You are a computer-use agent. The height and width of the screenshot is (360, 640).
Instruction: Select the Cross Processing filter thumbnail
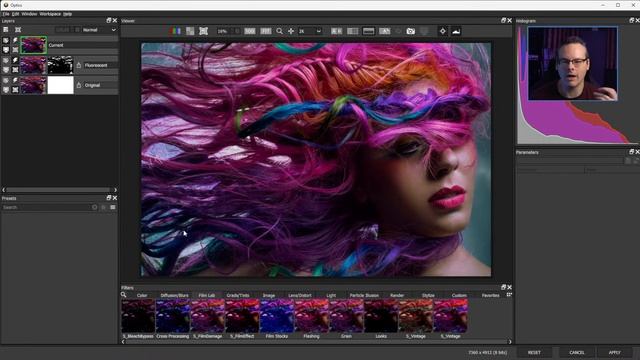[173, 316]
